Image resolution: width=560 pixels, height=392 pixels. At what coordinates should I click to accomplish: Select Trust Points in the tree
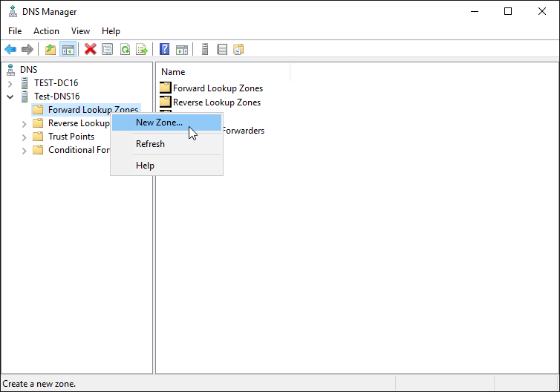[71, 137]
